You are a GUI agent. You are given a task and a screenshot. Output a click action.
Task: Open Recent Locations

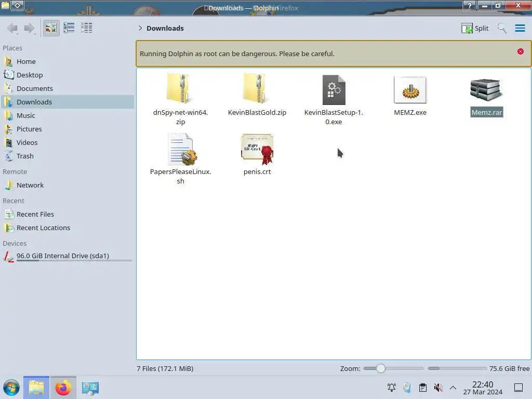(x=67, y=228)
